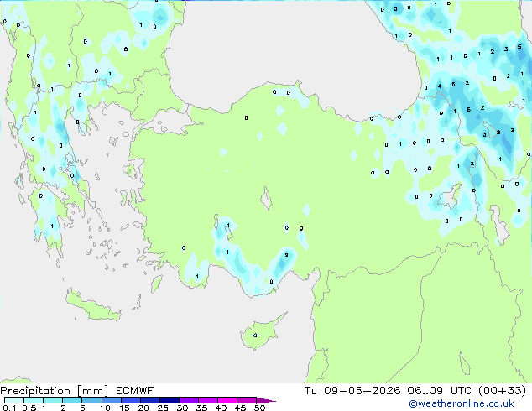Click the '35' legend label
This screenshot has width=532, height=411.
201,408
